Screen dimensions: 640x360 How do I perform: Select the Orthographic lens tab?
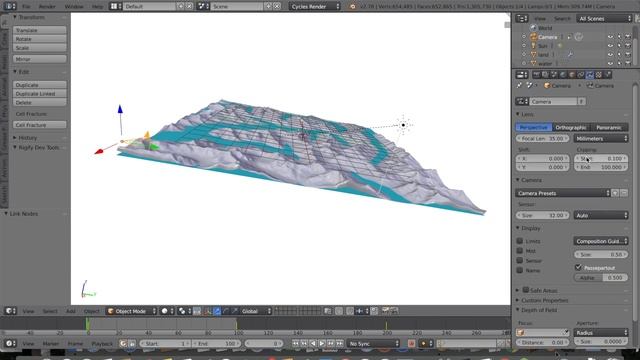[x=571, y=127]
